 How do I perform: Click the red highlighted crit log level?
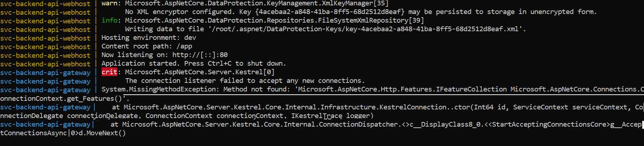click(109, 72)
